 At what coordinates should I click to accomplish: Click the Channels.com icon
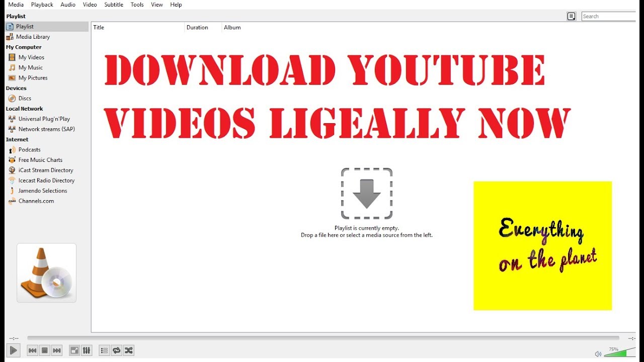click(x=12, y=201)
